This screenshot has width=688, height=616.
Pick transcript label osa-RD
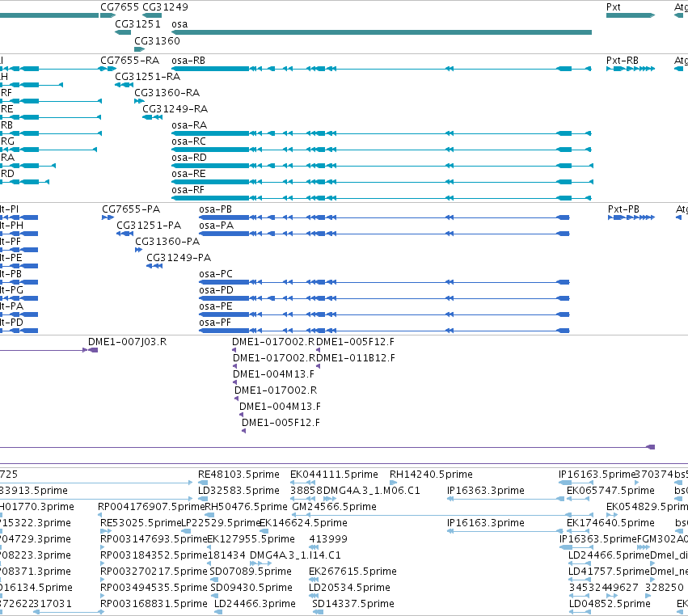(x=189, y=158)
